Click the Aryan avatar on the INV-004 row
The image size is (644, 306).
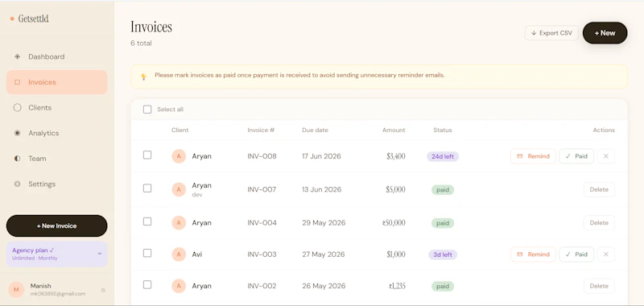[179, 222]
